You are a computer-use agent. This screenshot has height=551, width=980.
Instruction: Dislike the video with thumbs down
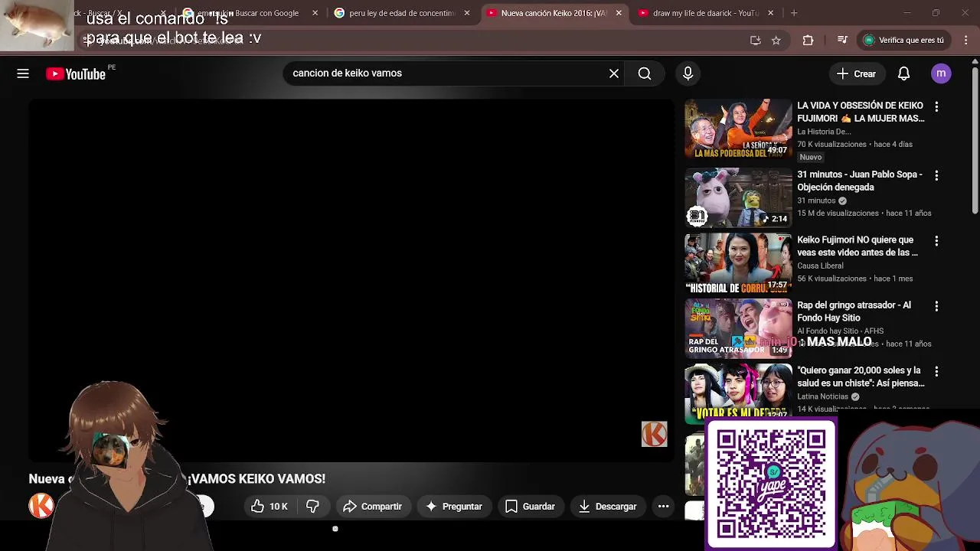coord(312,507)
